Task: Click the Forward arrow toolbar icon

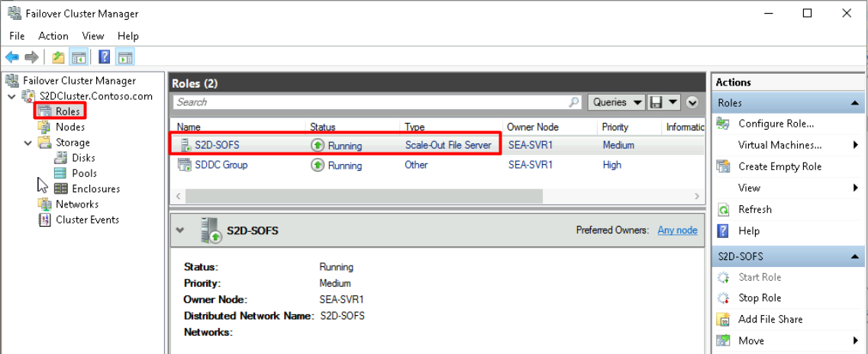Action: (31, 57)
